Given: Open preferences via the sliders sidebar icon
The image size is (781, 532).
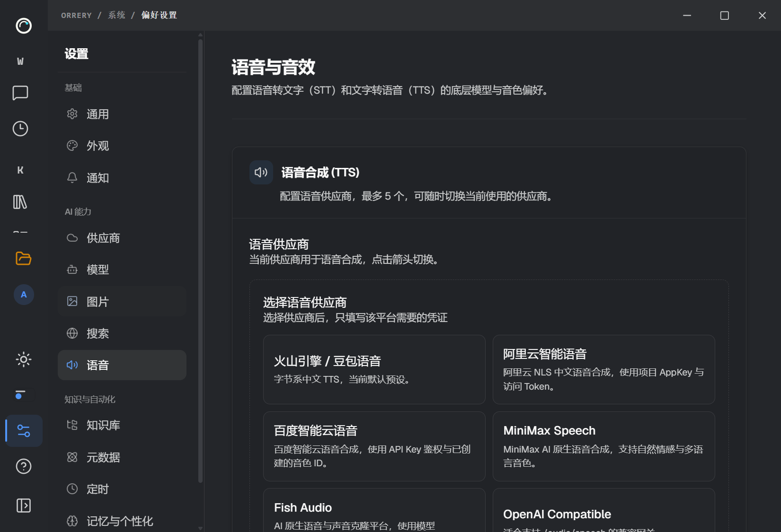Looking at the screenshot, I should 24,431.
